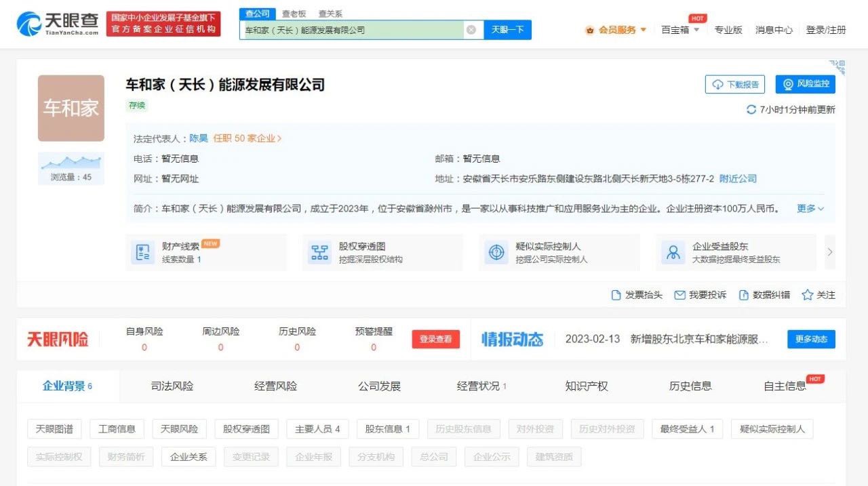Image resolution: width=868 pixels, height=486 pixels.
Task: Click the risk monitoring target icon
Action: [788, 84]
